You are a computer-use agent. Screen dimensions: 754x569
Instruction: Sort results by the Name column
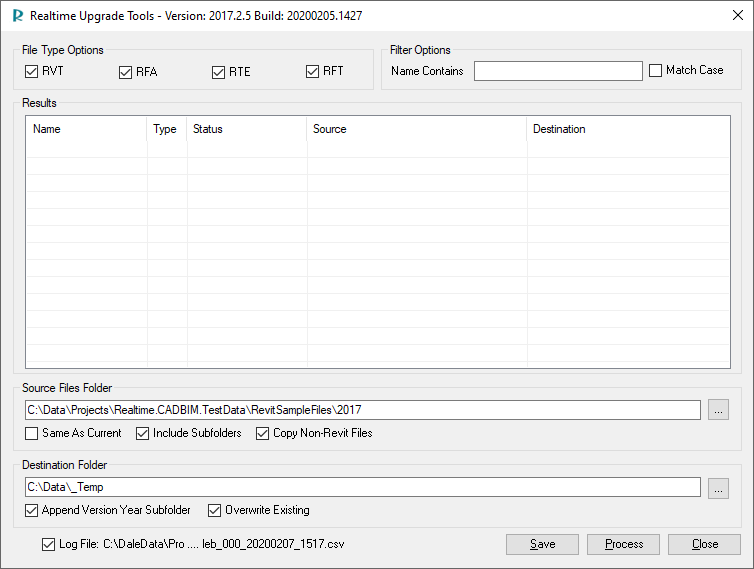click(x=87, y=129)
